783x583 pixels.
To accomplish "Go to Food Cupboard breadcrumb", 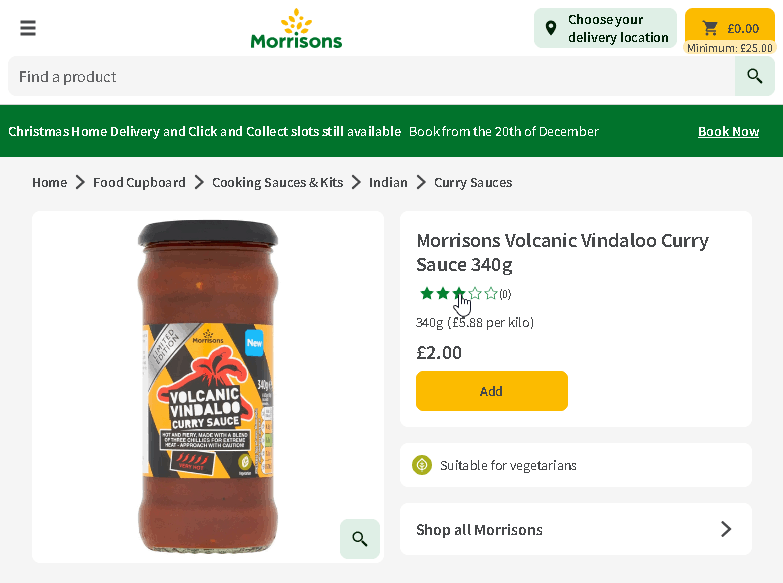I will (x=139, y=182).
